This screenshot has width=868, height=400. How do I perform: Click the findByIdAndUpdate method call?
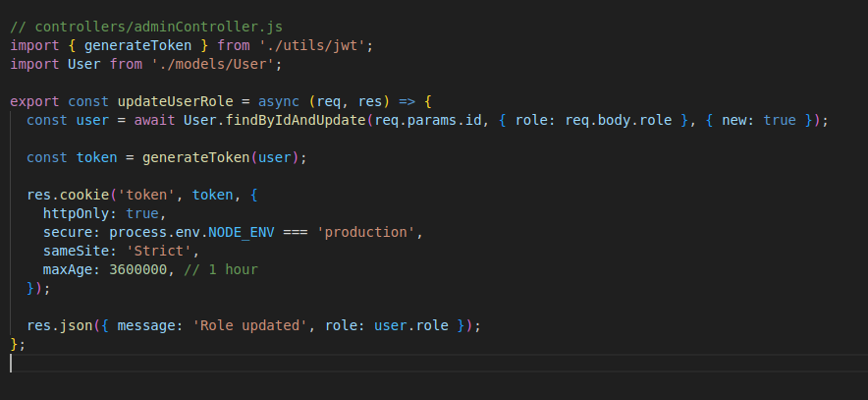[295, 120]
